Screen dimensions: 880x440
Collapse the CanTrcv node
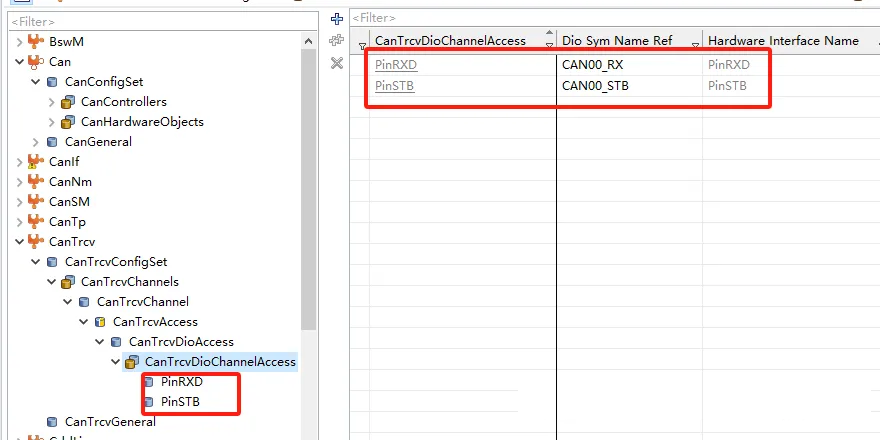(x=20, y=242)
